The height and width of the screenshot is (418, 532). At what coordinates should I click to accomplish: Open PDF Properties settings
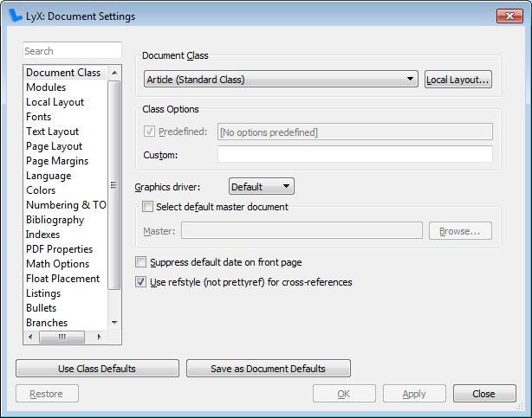(x=66, y=249)
